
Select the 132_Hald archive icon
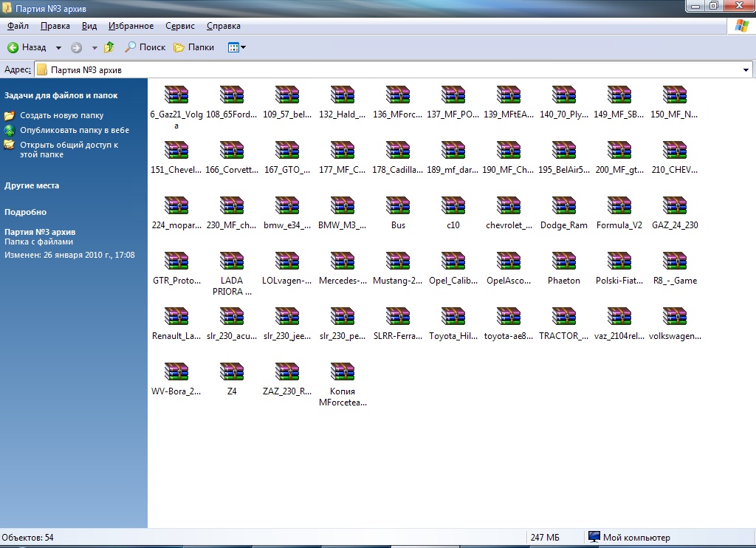click(x=343, y=95)
